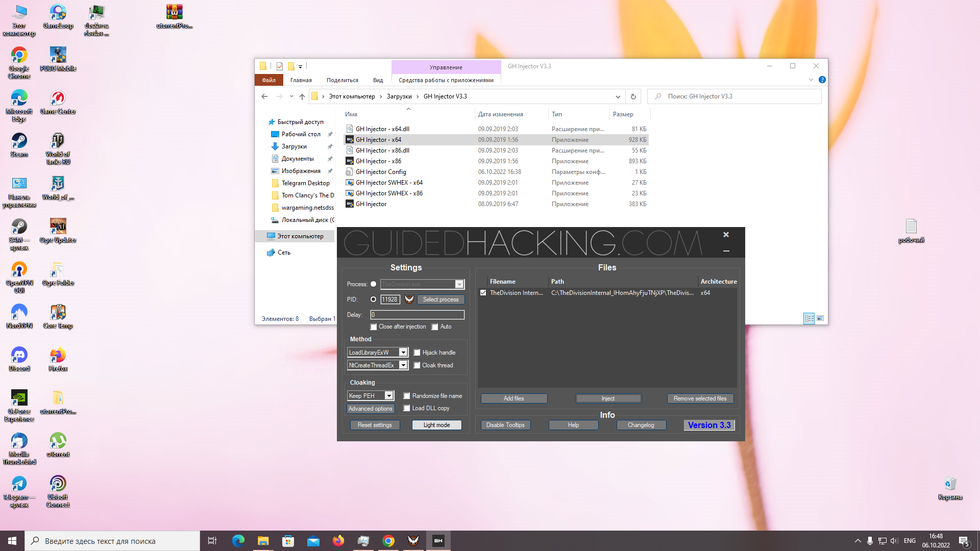
Task: Click Explorer search box for GH Injector
Action: pos(734,96)
